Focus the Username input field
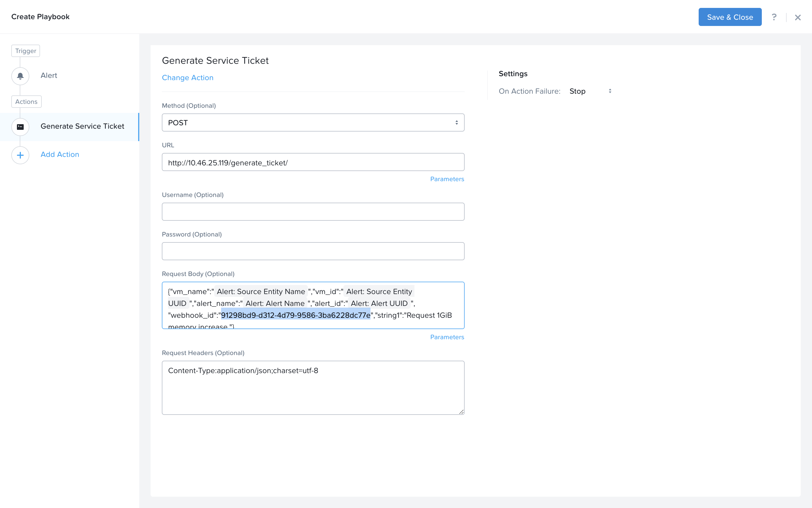The image size is (812, 508). (x=313, y=212)
